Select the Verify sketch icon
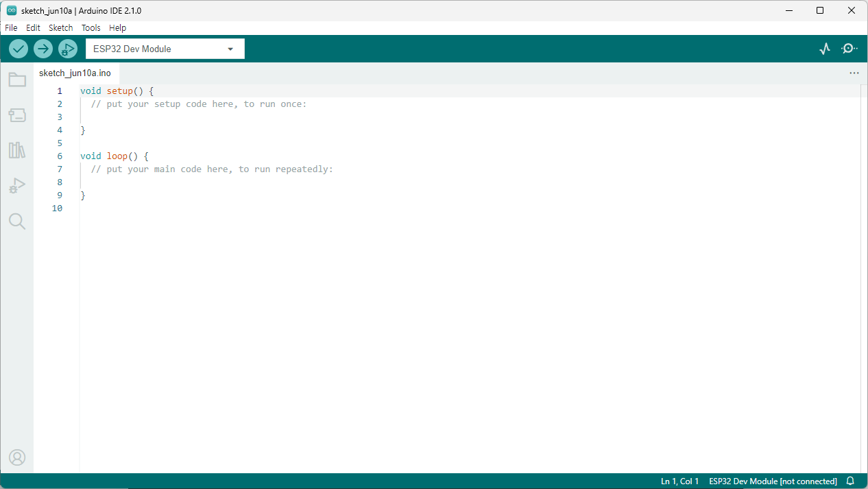This screenshot has width=868, height=489. point(18,49)
